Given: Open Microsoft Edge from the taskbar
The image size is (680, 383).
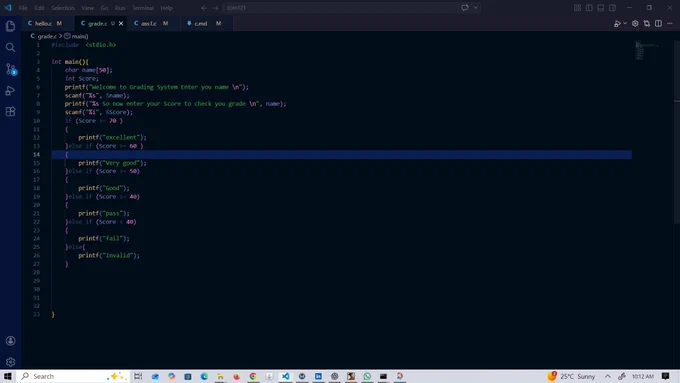Looking at the screenshot, I should [204, 376].
